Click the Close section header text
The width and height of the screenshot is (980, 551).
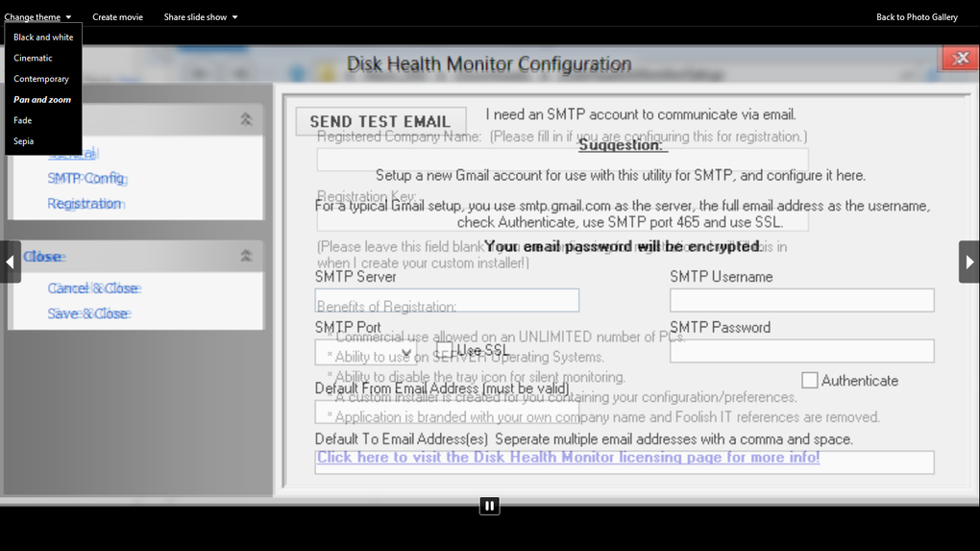click(x=43, y=257)
